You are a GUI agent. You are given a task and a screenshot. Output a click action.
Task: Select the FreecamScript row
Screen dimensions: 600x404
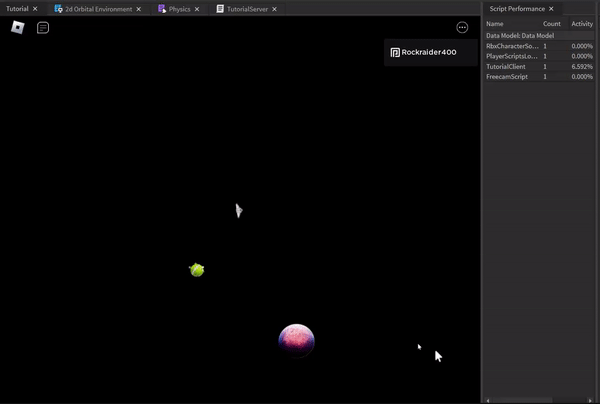[539, 77]
